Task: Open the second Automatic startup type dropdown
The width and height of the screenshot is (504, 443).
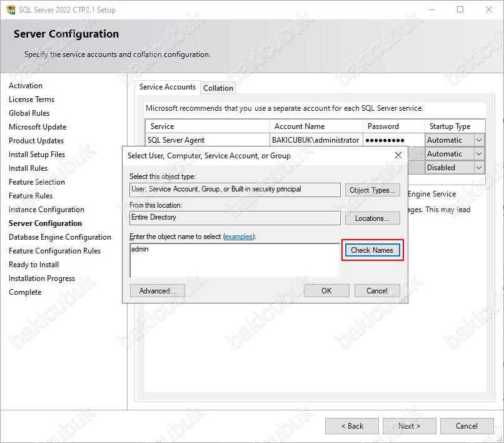Action: [x=479, y=154]
